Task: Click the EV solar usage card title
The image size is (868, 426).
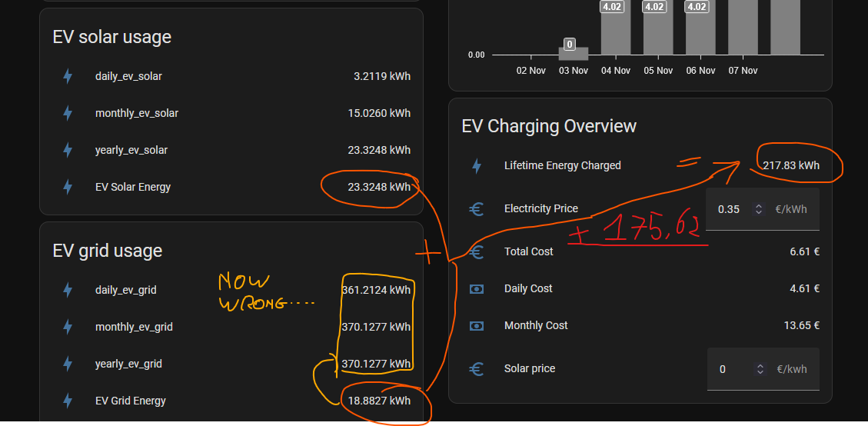Action: pyautogui.click(x=111, y=37)
